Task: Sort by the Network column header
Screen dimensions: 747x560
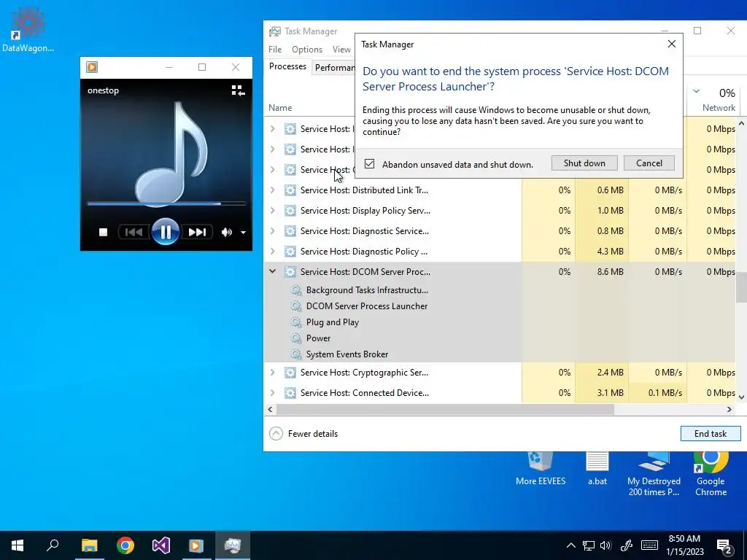Action: click(719, 108)
